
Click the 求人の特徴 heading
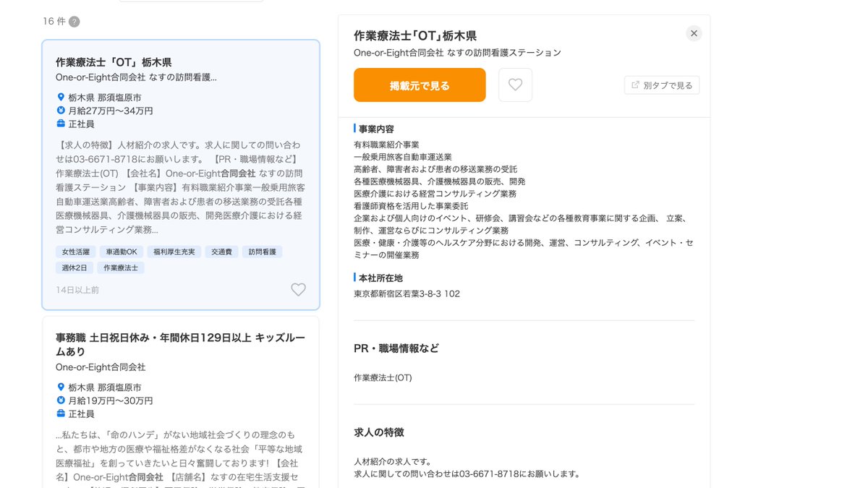pyautogui.click(x=379, y=432)
